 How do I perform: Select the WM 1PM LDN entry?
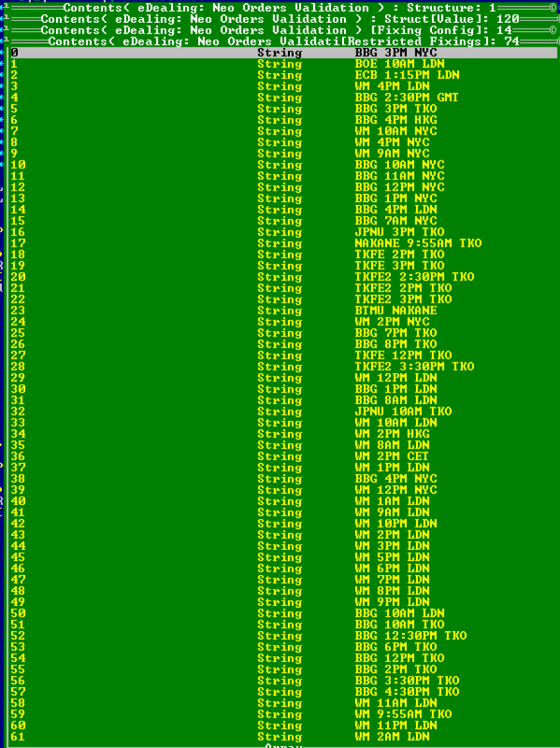point(392,467)
